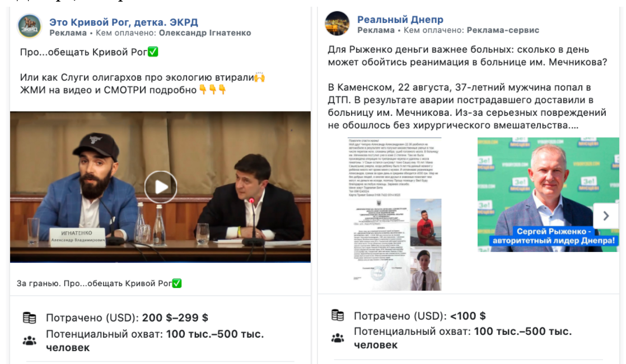Click the Реклама-сервис payer name

503,30
